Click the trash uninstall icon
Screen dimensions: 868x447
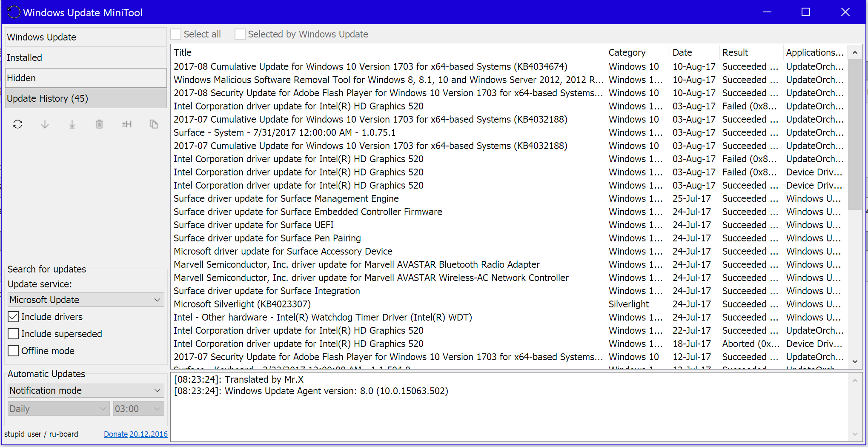[x=99, y=124]
